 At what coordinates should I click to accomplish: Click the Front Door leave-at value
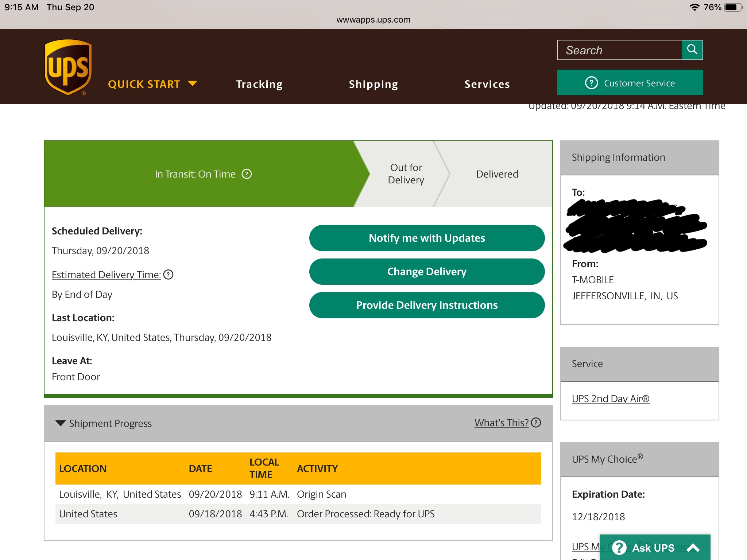76,377
